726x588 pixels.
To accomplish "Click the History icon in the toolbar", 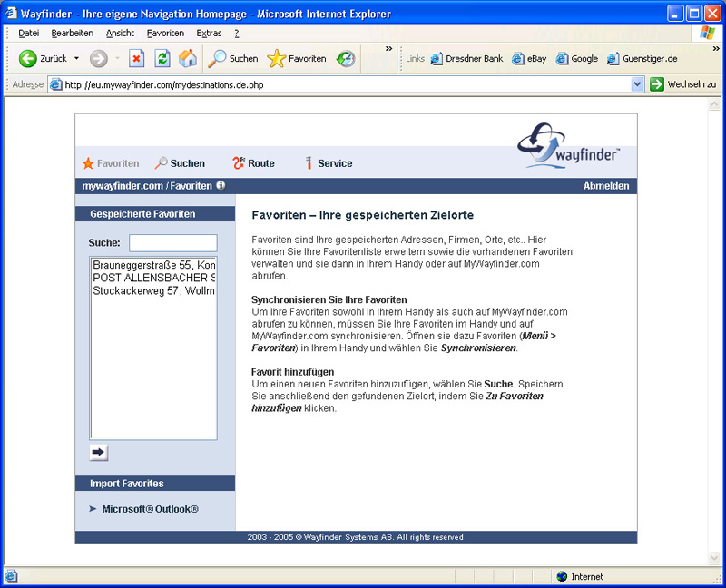I will point(346,59).
